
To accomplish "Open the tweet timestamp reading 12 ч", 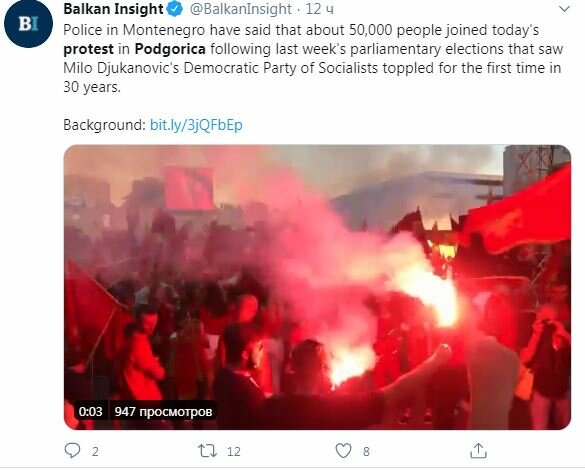I will 319,9.
